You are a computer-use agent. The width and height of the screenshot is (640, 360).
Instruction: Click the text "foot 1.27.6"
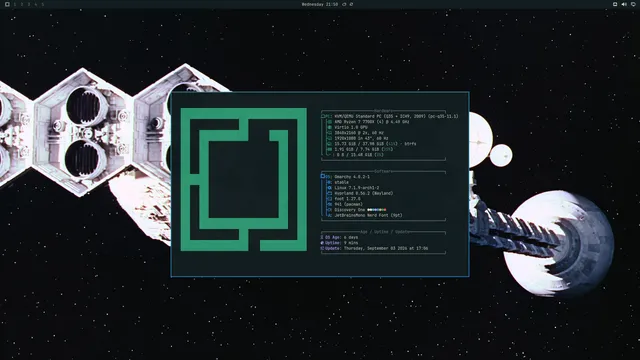pos(347,199)
